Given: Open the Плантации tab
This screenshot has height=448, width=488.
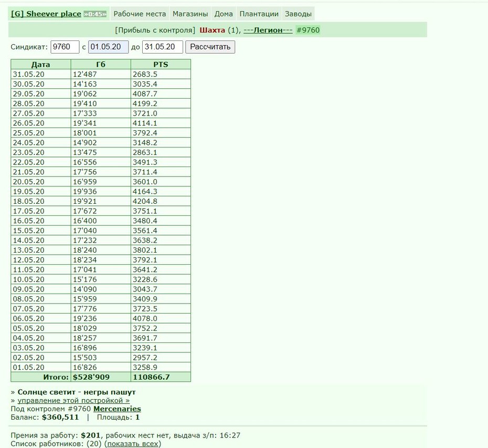Looking at the screenshot, I should 259,14.
